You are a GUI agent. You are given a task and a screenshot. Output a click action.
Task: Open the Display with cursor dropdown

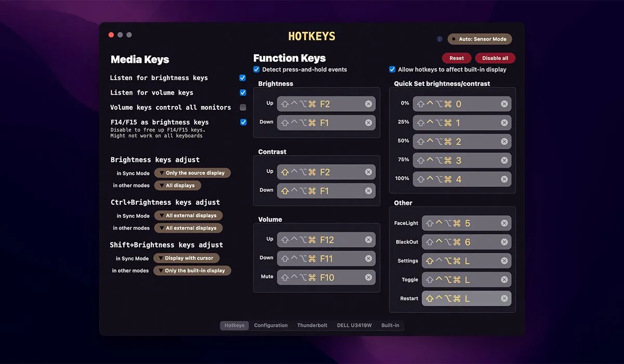187,258
